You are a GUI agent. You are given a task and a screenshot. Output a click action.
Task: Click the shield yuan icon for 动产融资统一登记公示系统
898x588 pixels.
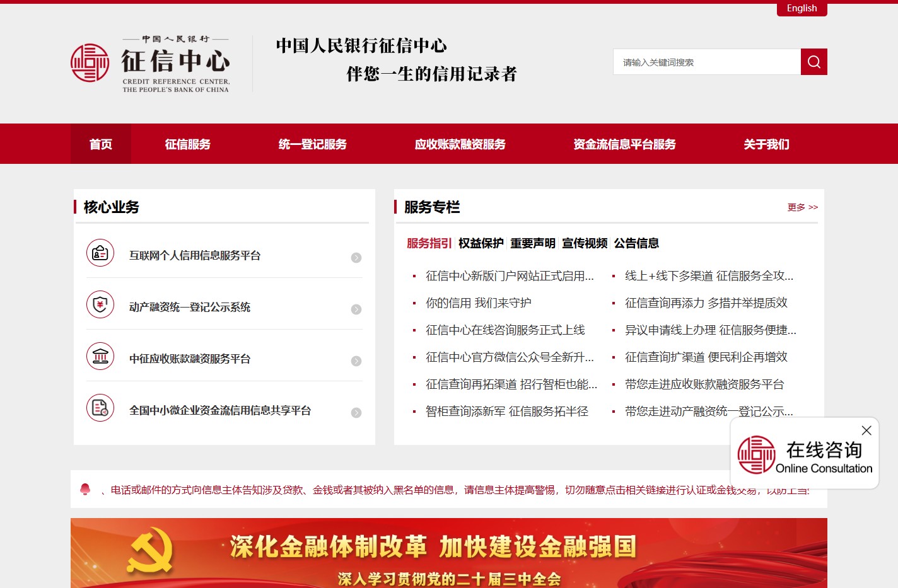100,305
